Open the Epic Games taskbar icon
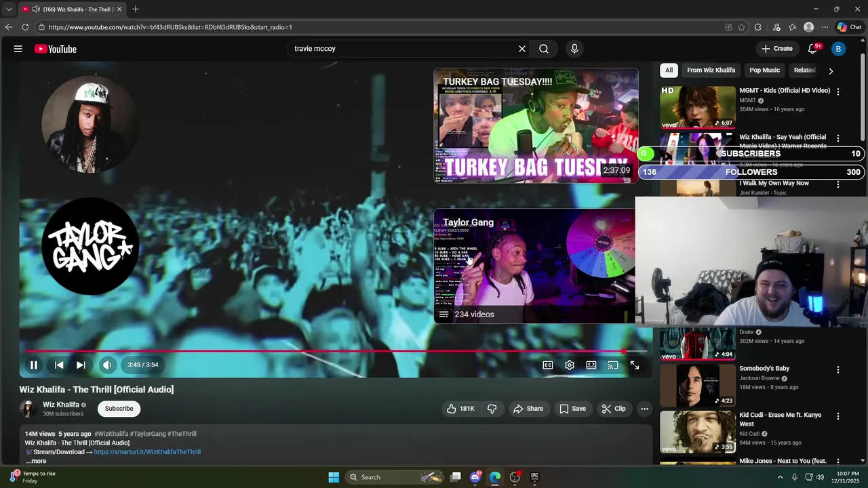The image size is (868, 488). pos(534,477)
